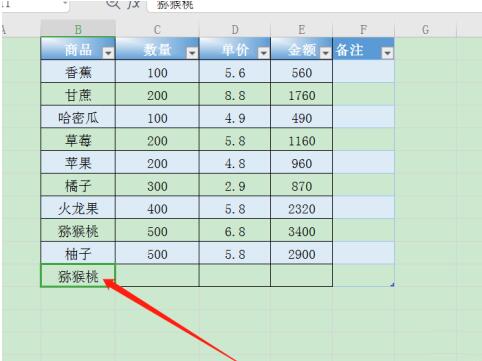Click the quantity cell 300
The height and width of the screenshot is (361, 482).
[157, 186]
